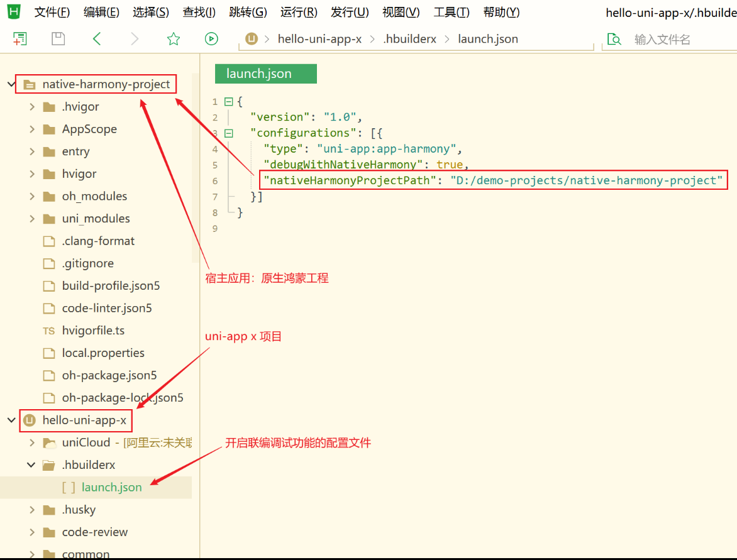
Task: Collapse the native-harmony-project tree node
Action: point(11,85)
